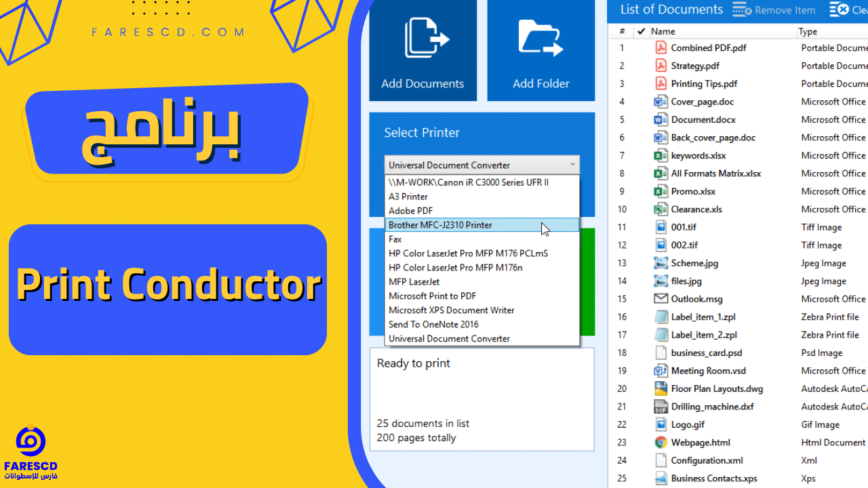868x488 pixels.
Task: Choose Adobe PDF printer option
Action: (x=481, y=211)
